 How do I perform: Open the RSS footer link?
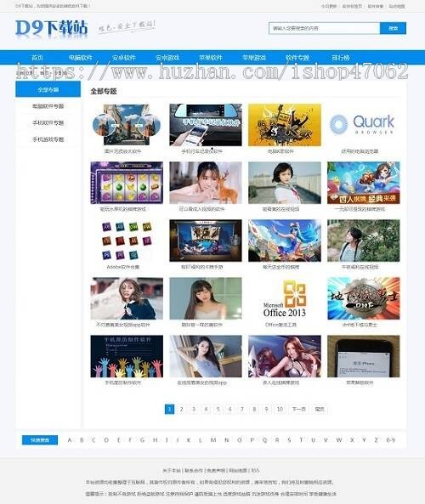click(255, 471)
